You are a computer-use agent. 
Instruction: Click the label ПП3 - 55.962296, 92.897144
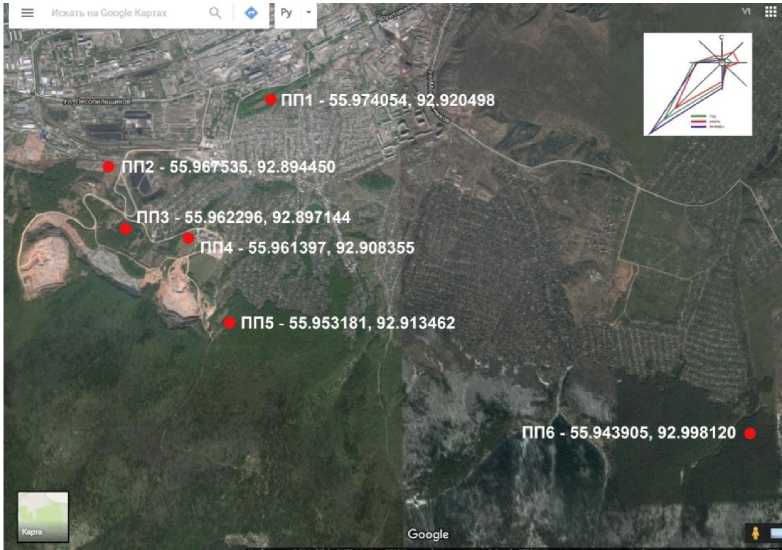[x=243, y=217]
